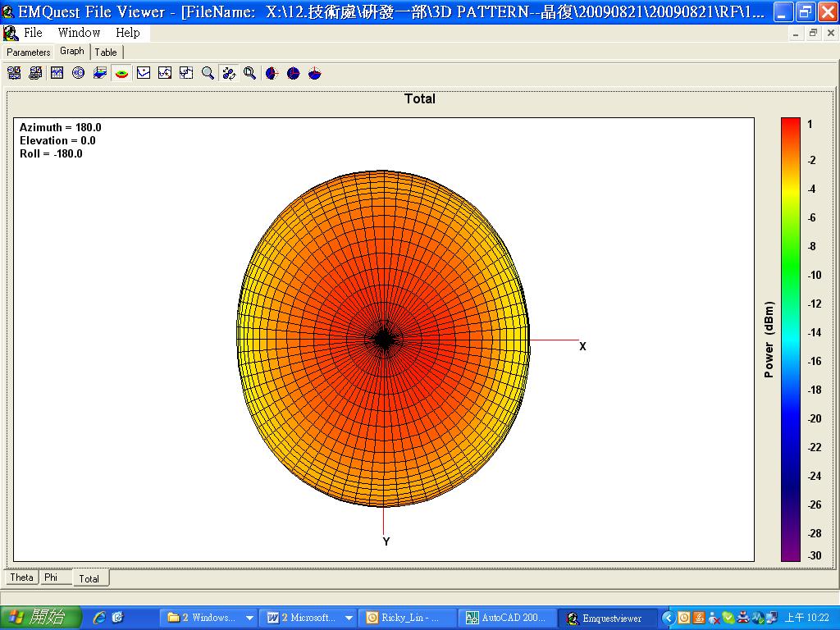Toggle the rotate view button

tap(229, 73)
